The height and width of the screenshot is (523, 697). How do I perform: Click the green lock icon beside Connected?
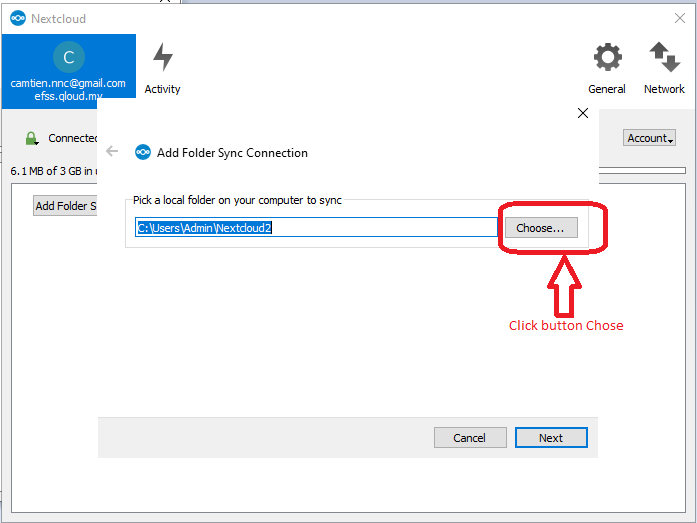[x=31, y=138]
